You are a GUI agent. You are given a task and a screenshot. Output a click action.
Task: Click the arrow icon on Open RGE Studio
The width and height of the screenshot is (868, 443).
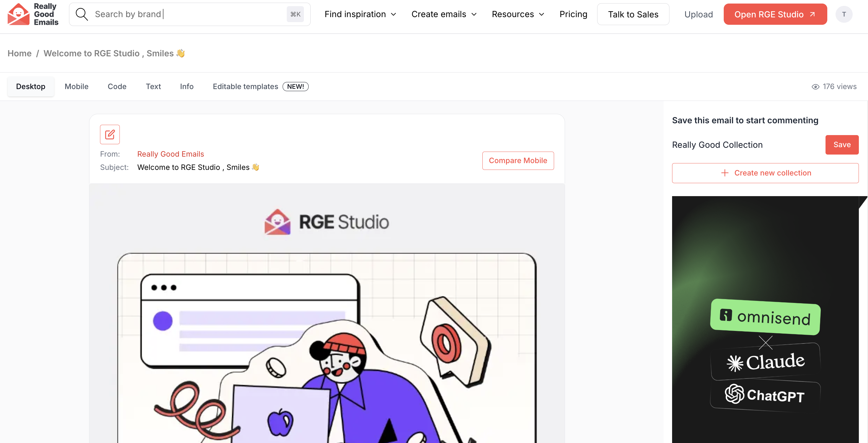point(813,14)
